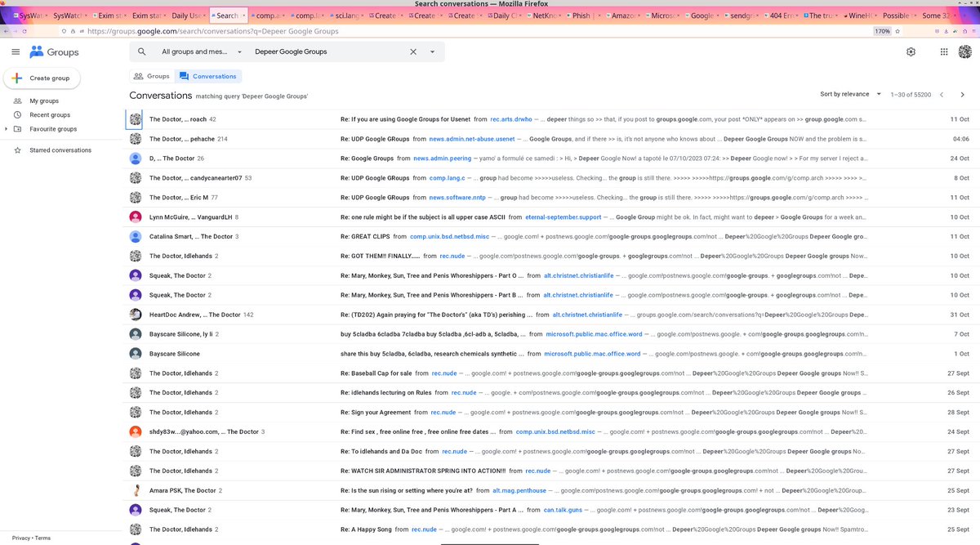
Task: Switch to the Groups results tab
Action: tap(151, 76)
